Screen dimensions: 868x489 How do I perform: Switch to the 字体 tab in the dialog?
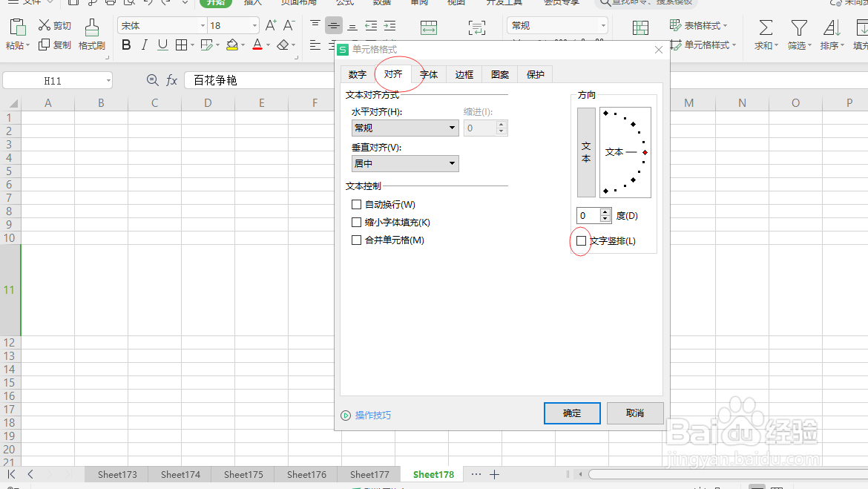point(428,73)
